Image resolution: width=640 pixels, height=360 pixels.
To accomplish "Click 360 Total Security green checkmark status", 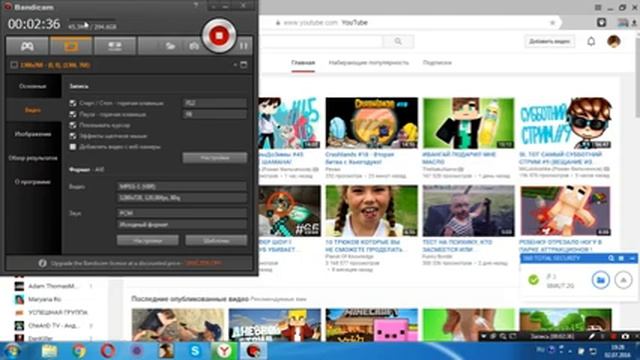I will tap(533, 280).
